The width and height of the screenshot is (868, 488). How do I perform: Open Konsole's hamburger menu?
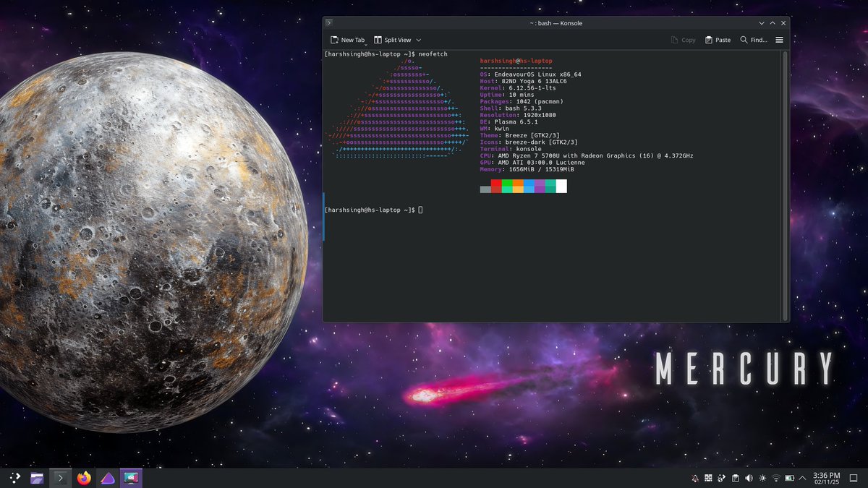[779, 40]
